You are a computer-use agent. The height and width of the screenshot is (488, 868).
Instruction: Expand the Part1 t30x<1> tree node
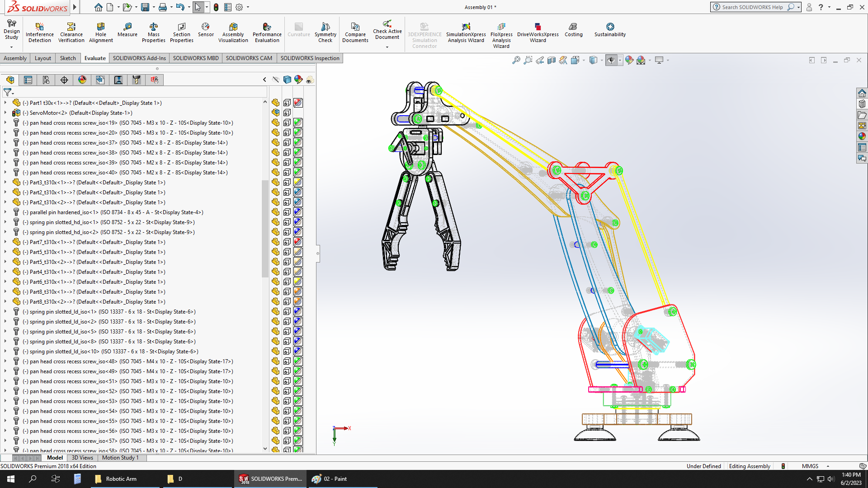pyautogui.click(x=5, y=103)
